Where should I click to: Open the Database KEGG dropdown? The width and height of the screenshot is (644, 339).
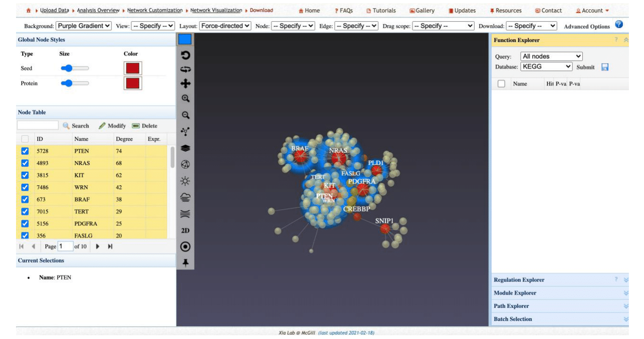(x=546, y=66)
